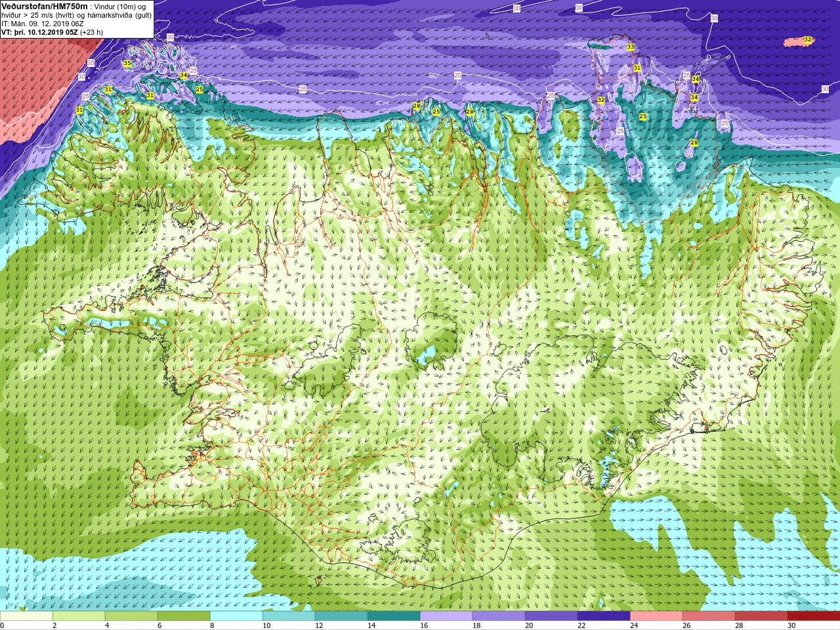This screenshot has width=840, height=630.
Task: Select the dark teal 14–16 legend swatch
Action: pos(394,616)
